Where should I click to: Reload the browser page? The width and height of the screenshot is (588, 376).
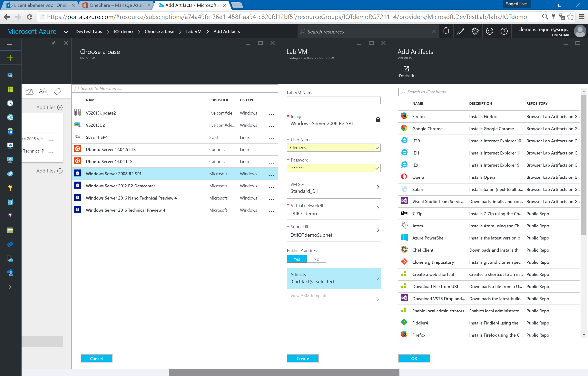coord(30,17)
